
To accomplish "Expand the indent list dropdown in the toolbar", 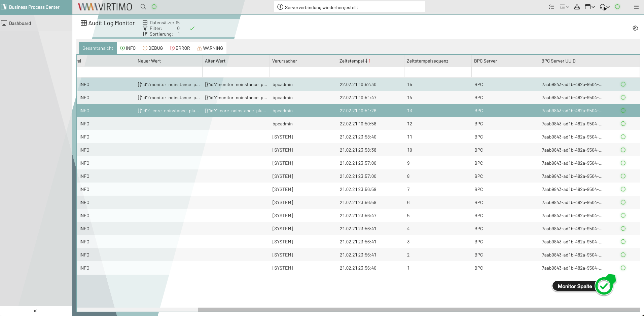I will coord(568,7).
